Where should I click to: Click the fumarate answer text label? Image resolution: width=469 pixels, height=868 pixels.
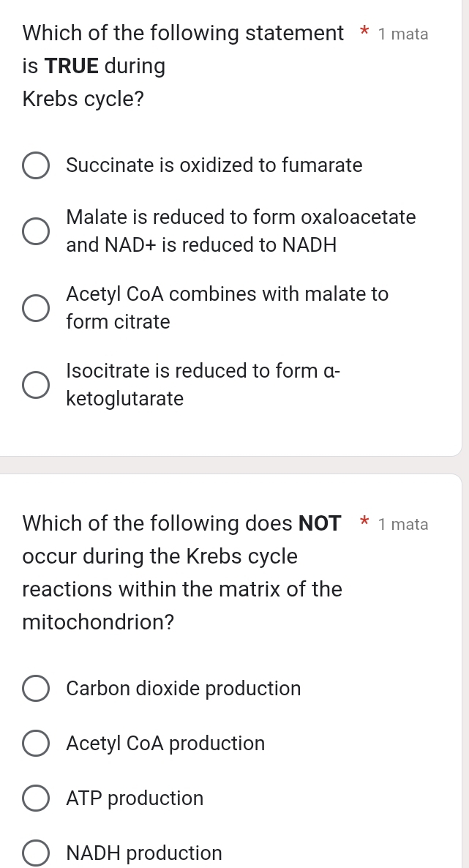[214, 165]
